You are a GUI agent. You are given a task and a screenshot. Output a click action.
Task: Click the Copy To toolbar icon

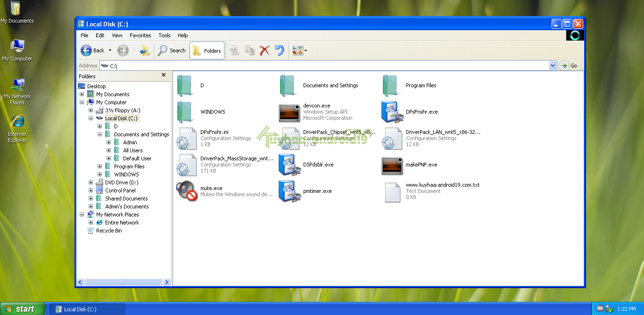pyautogui.click(x=250, y=50)
